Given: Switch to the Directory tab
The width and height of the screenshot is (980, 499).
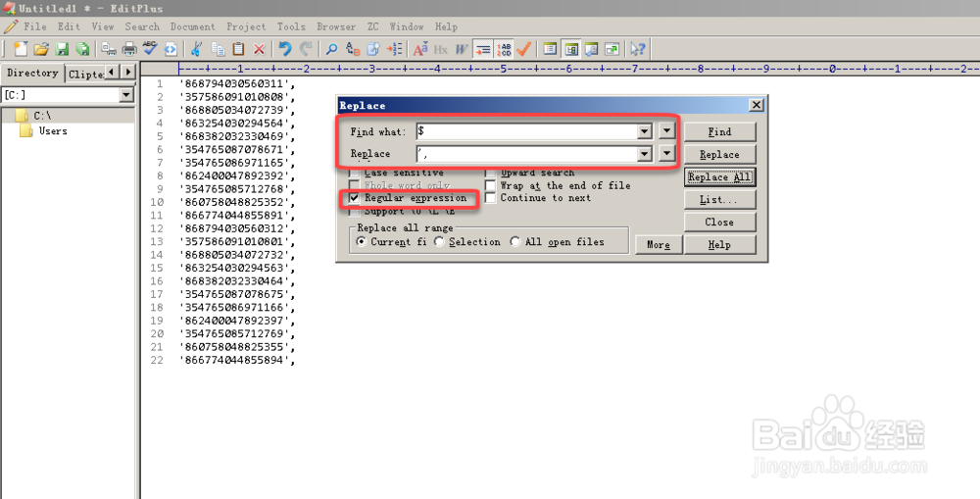Looking at the screenshot, I should pyautogui.click(x=32, y=73).
